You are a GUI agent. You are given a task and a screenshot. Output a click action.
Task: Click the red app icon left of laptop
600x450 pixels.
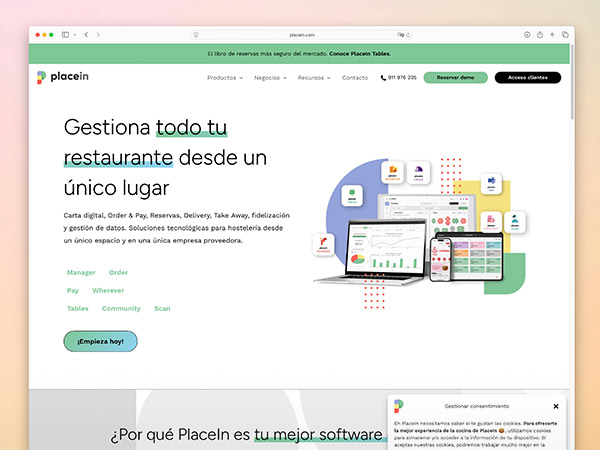(x=323, y=244)
